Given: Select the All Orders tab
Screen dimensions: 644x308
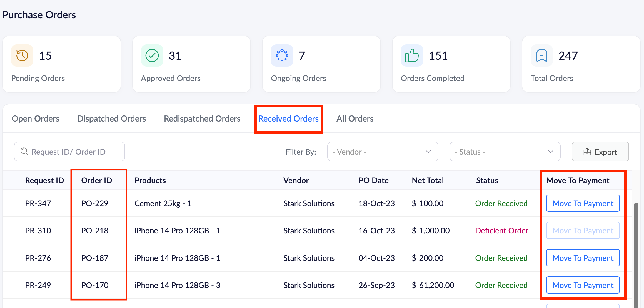Looking at the screenshot, I should (355, 118).
